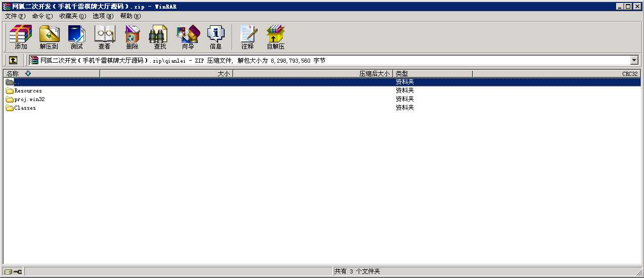The width and height of the screenshot is (644, 278).
Task: Click 资料夹 type cell in proj.win32 row
Action: [405, 99]
